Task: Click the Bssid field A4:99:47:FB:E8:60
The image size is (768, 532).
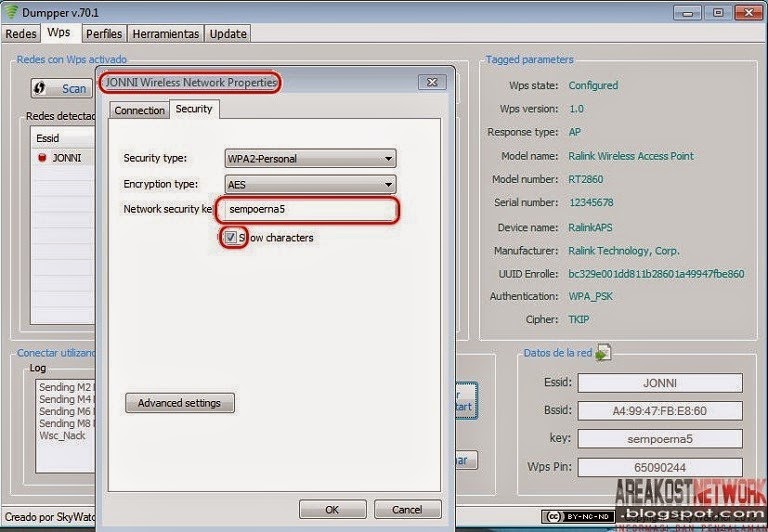Action: point(660,411)
